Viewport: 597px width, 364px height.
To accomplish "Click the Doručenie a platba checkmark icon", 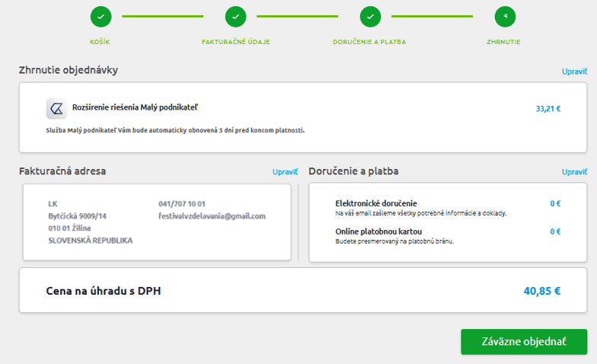I will coord(369,16).
